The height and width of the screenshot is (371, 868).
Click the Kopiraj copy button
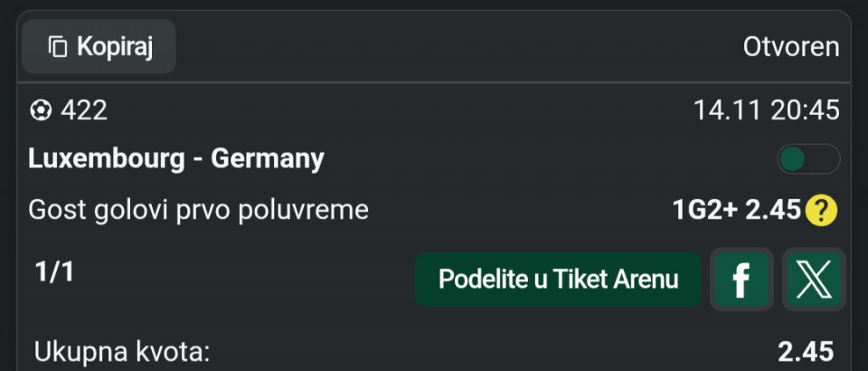98,46
